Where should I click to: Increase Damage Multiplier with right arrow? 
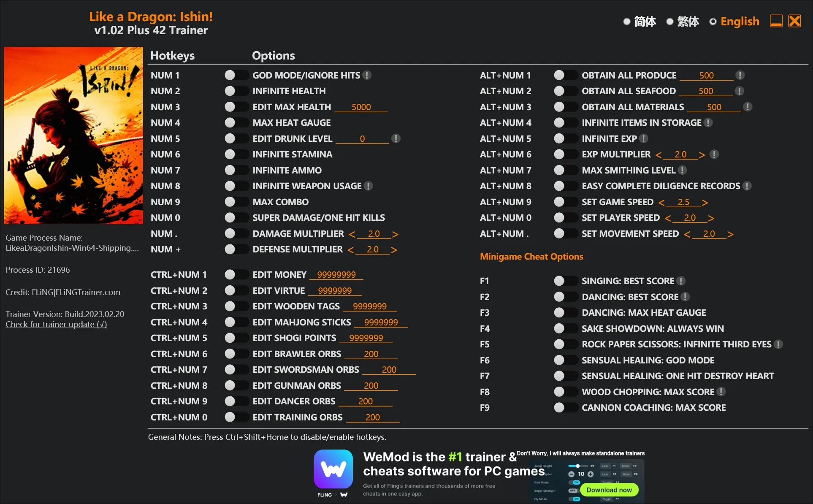point(395,234)
